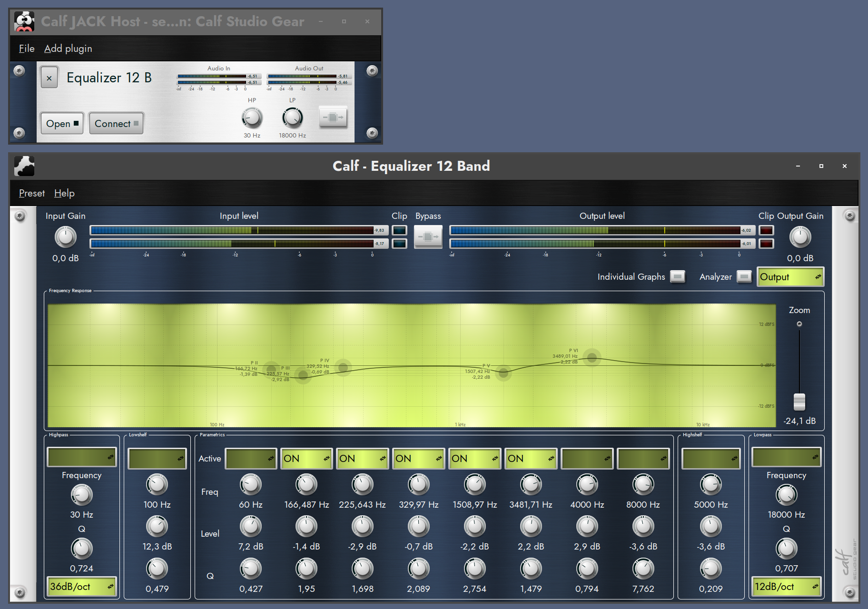Viewport: 868px width, 609px height.
Task: Click the Highpass Frequency 30 Hz knob
Action: tap(81, 495)
